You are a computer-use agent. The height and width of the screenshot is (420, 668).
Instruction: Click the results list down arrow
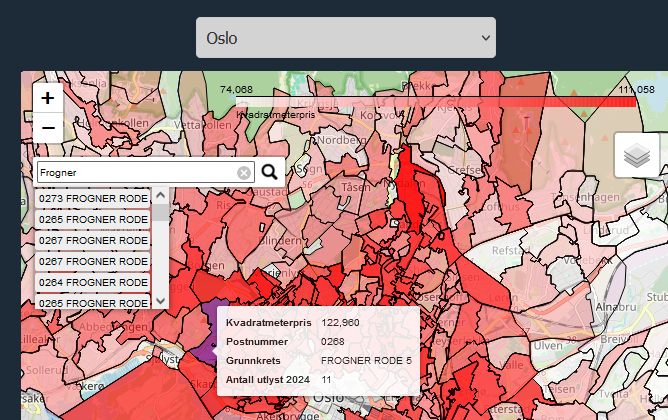click(x=161, y=301)
